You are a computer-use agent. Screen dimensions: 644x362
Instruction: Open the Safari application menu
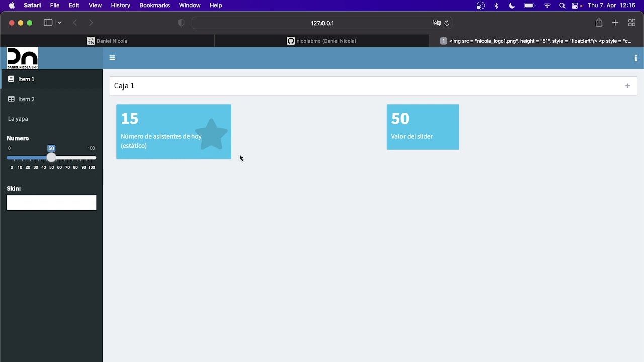32,5
